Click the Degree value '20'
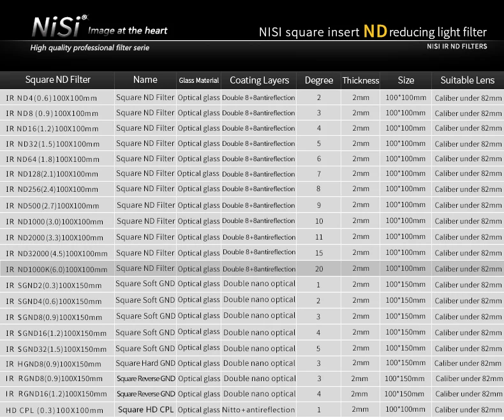This screenshot has height=420, width=504. pos(319,269)
